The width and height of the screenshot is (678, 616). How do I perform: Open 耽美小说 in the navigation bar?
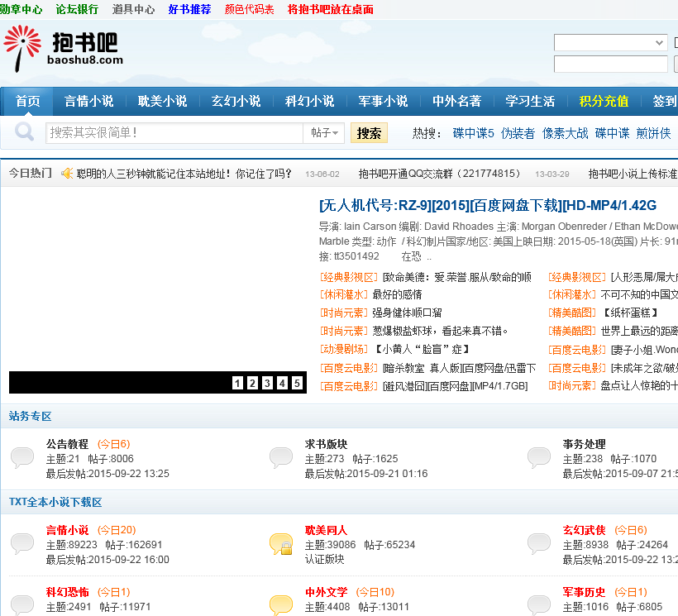pyautogui.click(x=163, y=101)
